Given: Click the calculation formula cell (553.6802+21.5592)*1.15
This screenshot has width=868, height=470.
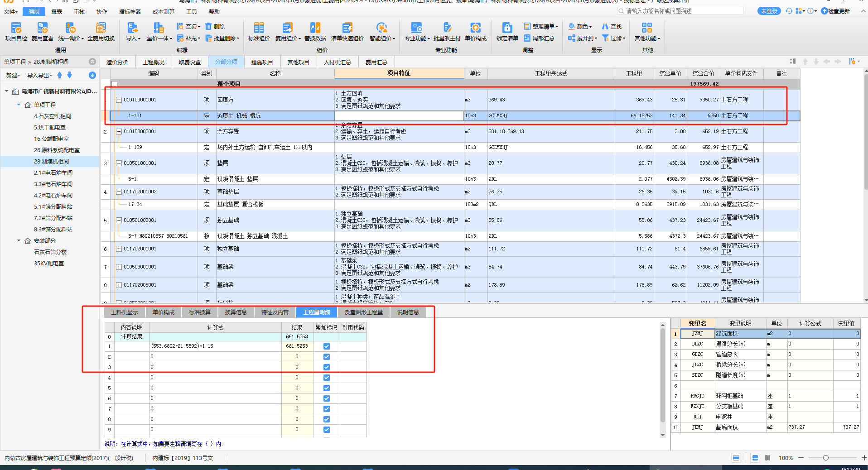Looking at the screenshot, I should coord(215,346).
